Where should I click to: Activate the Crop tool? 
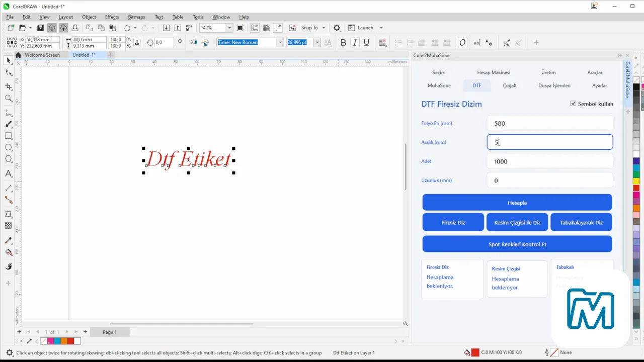pyautogui.click(x=8, y=86)
